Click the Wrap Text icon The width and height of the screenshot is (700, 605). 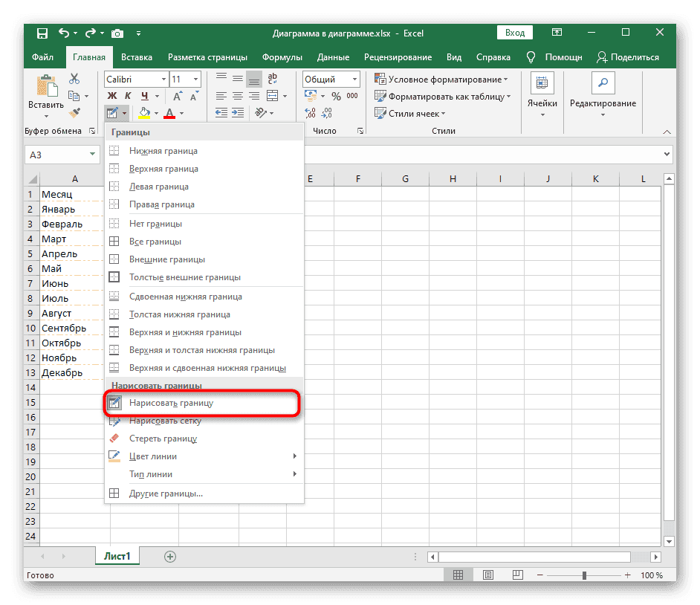tap(272, 79)
